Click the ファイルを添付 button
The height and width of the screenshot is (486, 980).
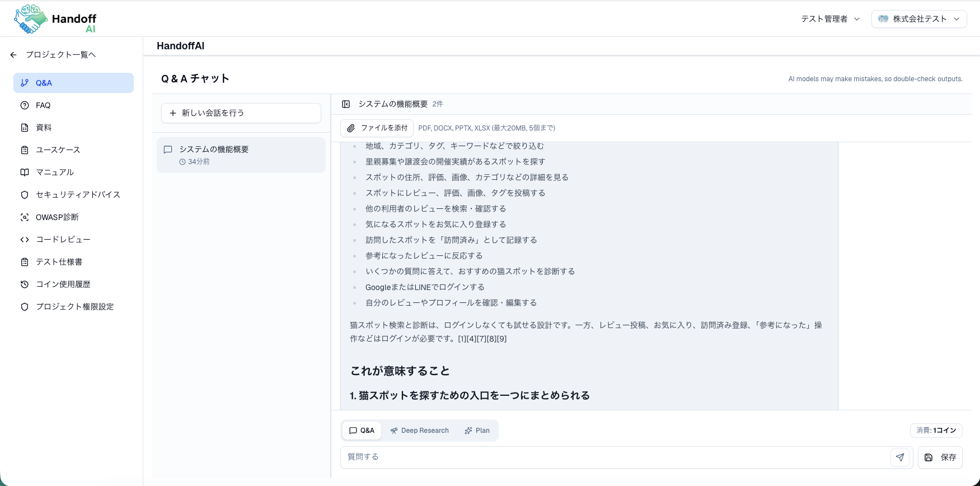click(x=377, y=128)
